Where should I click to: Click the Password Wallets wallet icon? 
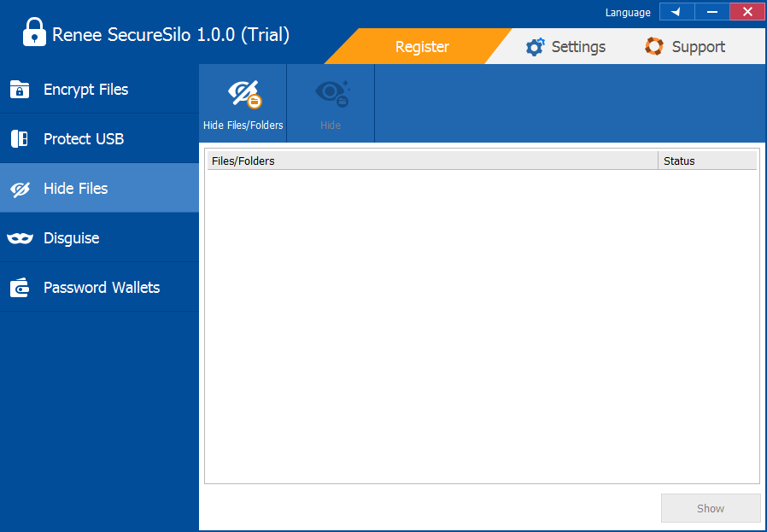pyautogui.click(x=20, y=288)
